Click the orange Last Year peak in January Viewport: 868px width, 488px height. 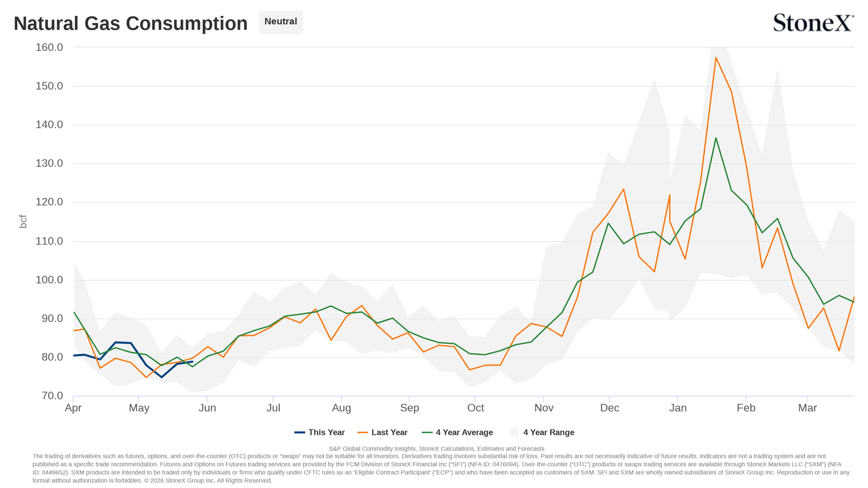(x=716, y=58)
